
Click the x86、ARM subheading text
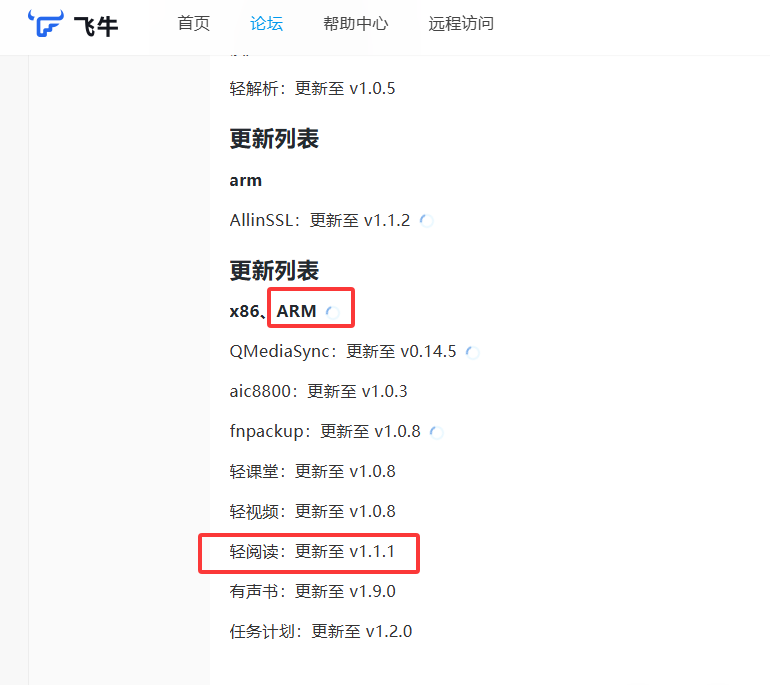273,311
